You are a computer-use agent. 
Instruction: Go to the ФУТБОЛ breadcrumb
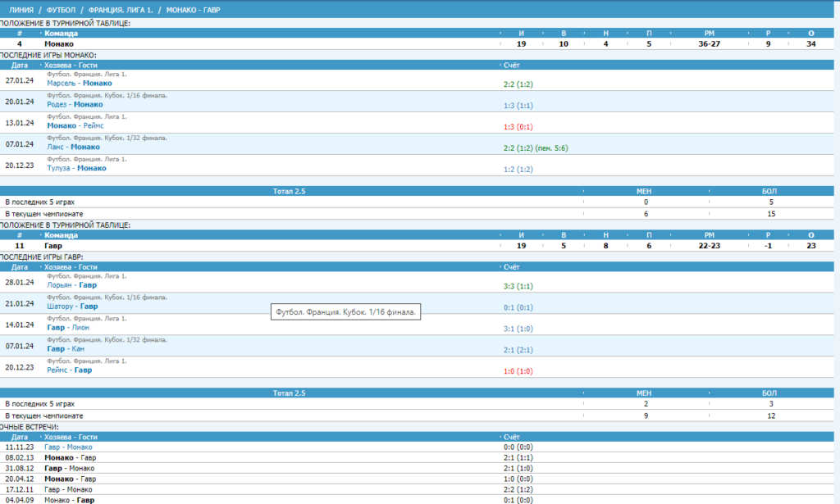[61, 10]
